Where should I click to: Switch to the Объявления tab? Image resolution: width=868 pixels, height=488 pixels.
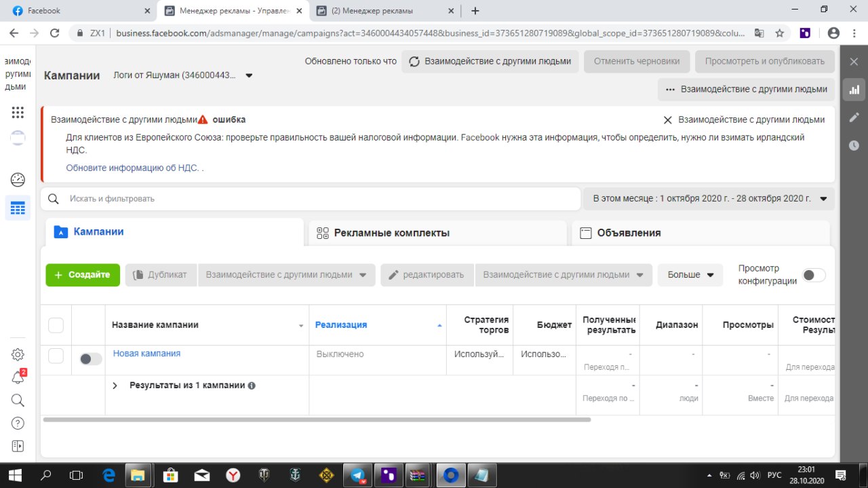(x=701, y=233)
